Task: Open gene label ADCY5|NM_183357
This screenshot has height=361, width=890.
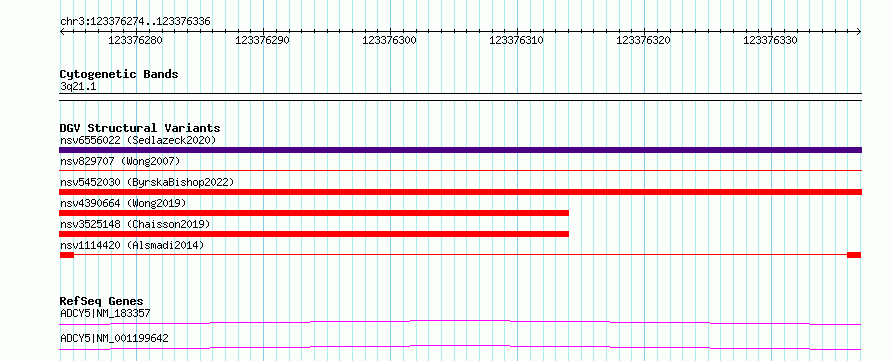Action: (x=105, y=313)
